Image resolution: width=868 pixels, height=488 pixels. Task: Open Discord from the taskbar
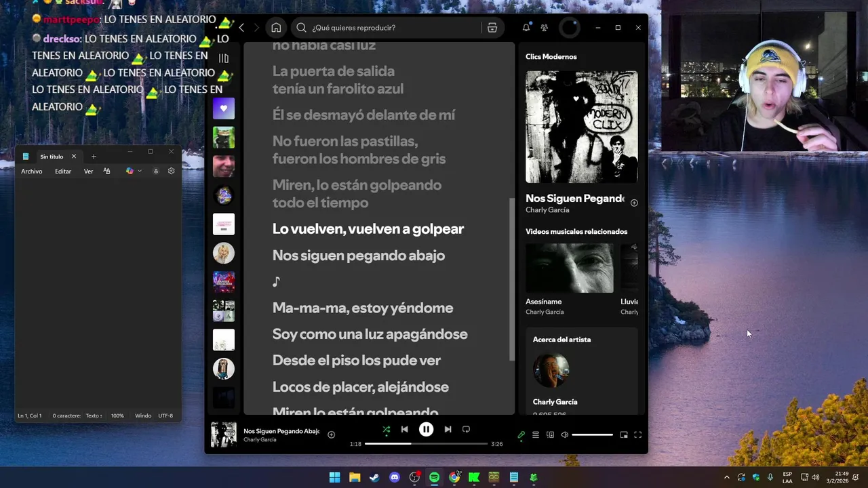[x=395, y=477]
